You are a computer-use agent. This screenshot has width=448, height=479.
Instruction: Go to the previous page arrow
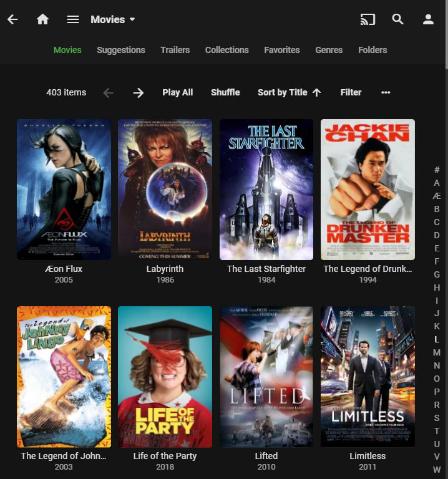(x=108, y=92)
